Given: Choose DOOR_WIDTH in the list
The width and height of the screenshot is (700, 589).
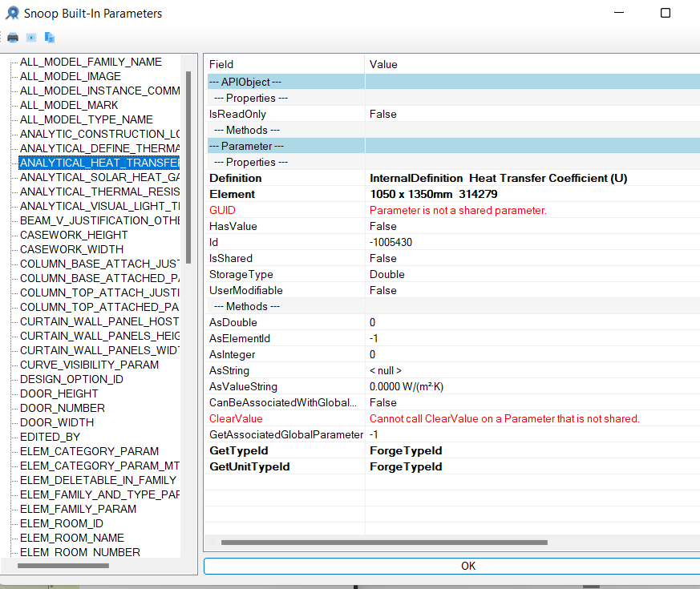Looking at the screenshot, I should tap(57, 422).
